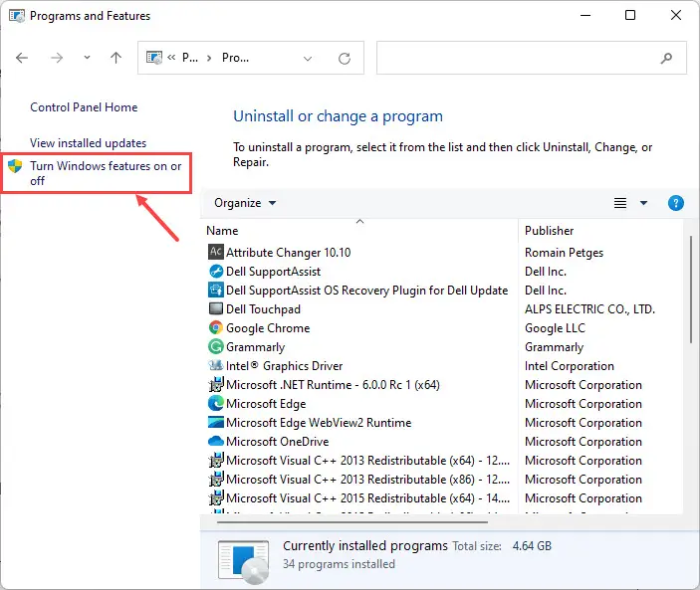700x590 pixels.
Task: Click the Dell Touchpad icon
Action: [x=216, y=308]
